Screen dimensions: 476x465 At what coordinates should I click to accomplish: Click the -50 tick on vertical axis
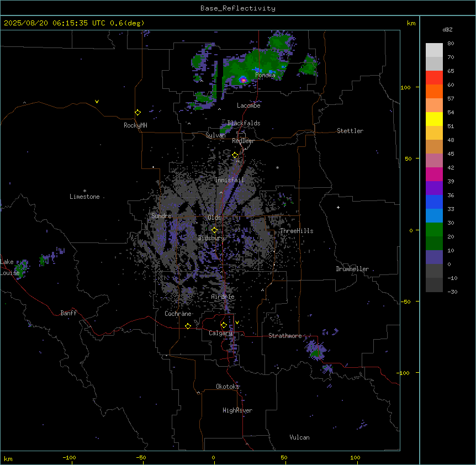405,302
